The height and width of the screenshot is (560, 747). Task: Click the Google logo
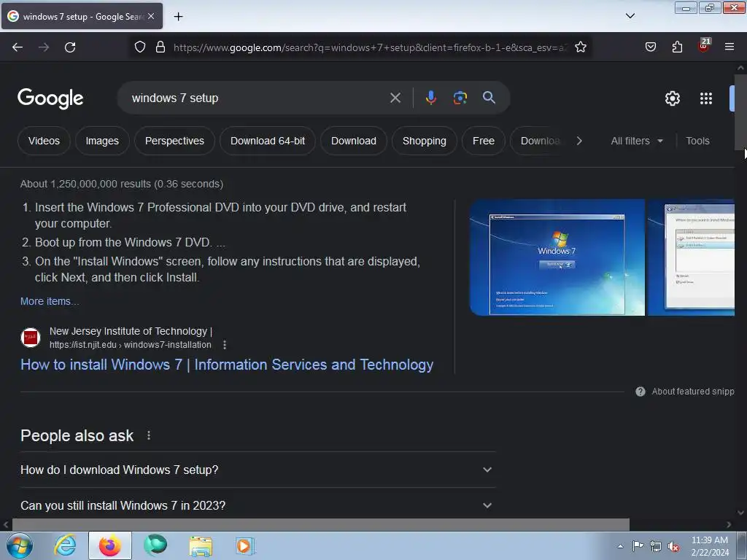click(x=50, y=98)
